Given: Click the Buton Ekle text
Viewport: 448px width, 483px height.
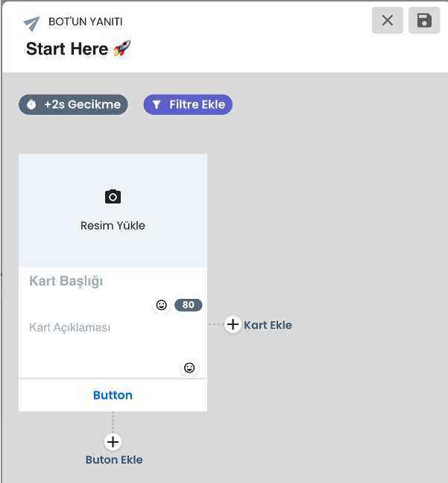Looking at the screenshot, I should (x=114, y=460).
